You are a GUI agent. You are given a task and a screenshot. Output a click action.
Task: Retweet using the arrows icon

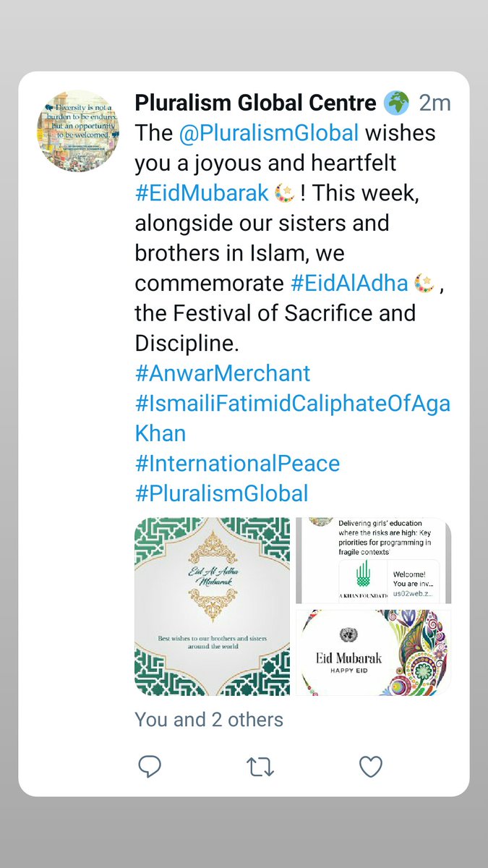coord(260,767)
